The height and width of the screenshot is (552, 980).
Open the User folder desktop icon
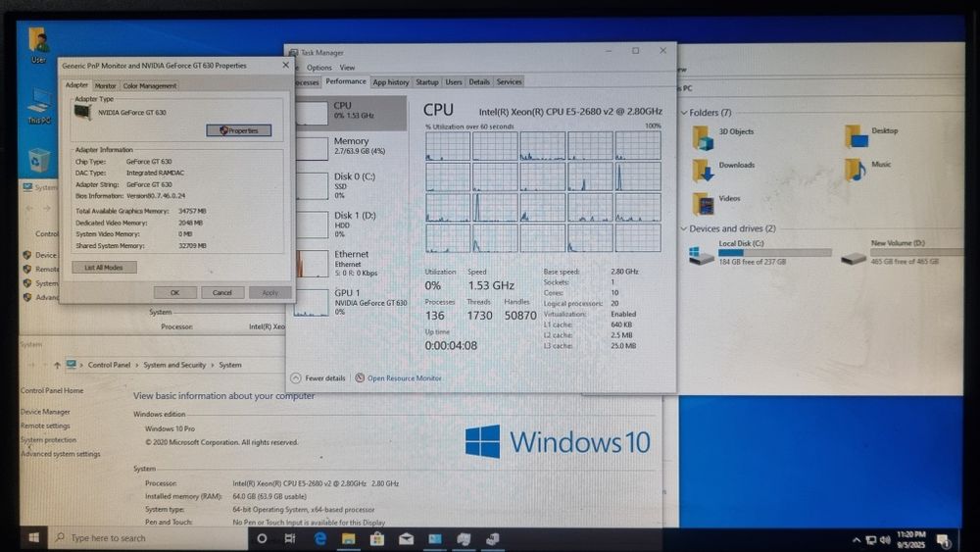(39, 45)
